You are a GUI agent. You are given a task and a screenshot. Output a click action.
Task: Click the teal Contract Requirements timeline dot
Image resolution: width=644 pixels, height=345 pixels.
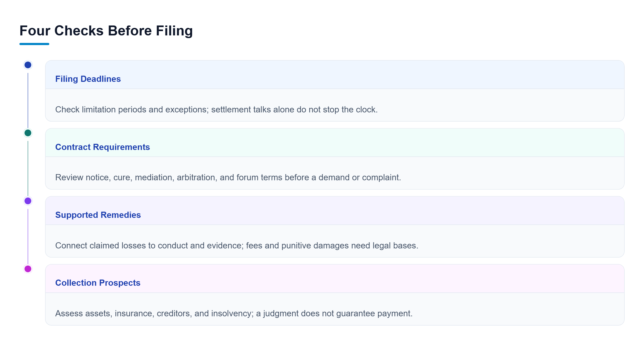point(28,133)
